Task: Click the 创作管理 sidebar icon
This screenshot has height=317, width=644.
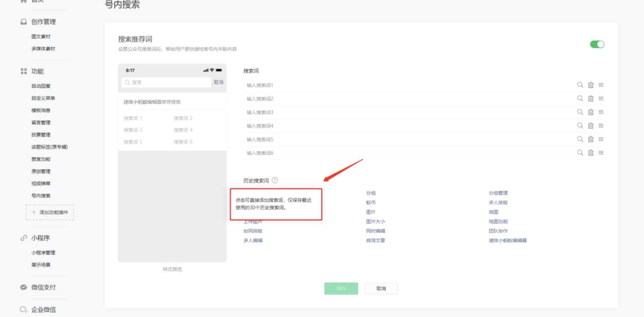Action: point(23,21)
